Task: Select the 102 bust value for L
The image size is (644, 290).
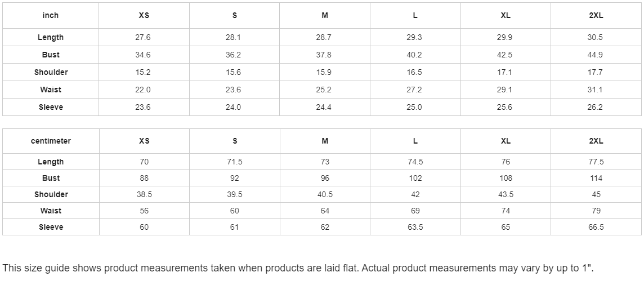Action: [415, 179]
